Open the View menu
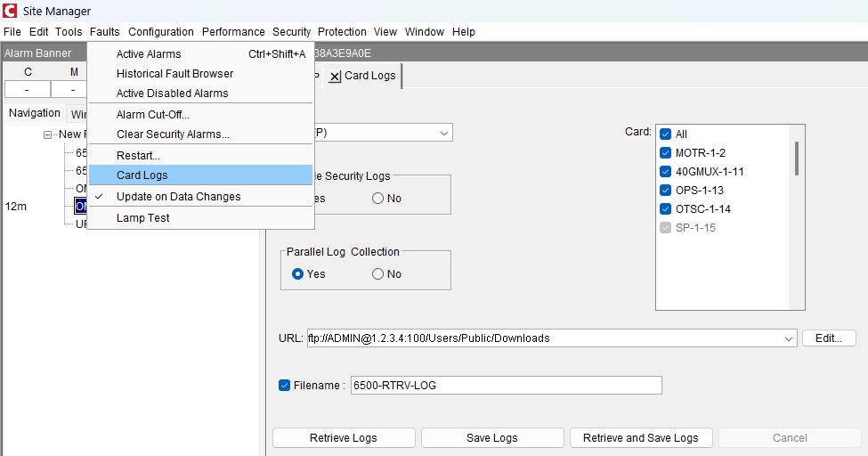868x456 pixels. (x=385, y=31)
